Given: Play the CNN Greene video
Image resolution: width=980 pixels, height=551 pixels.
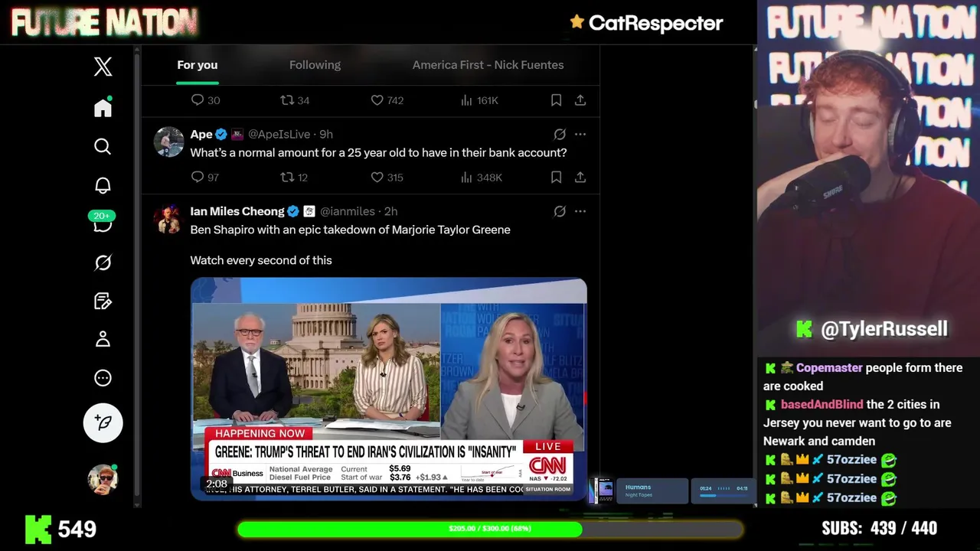Looking at the screenshot, I should tap(388, 389).
